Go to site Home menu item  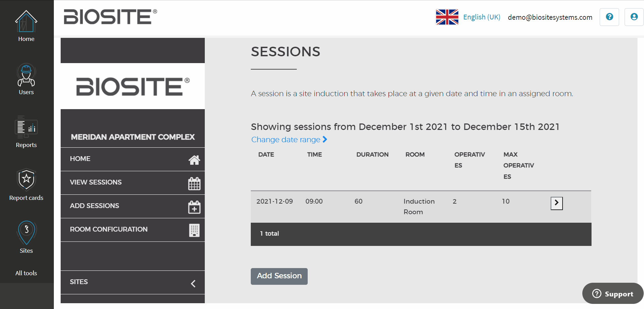133,159
